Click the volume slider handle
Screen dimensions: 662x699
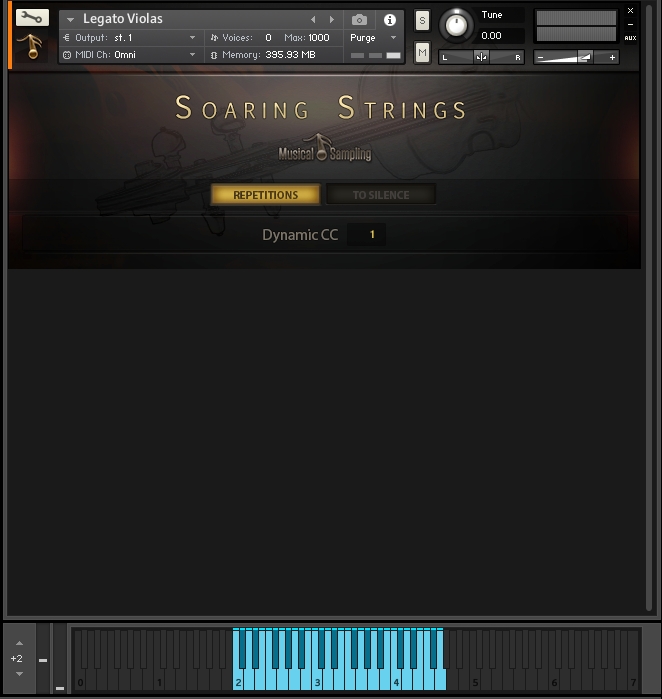coord(584,57)
